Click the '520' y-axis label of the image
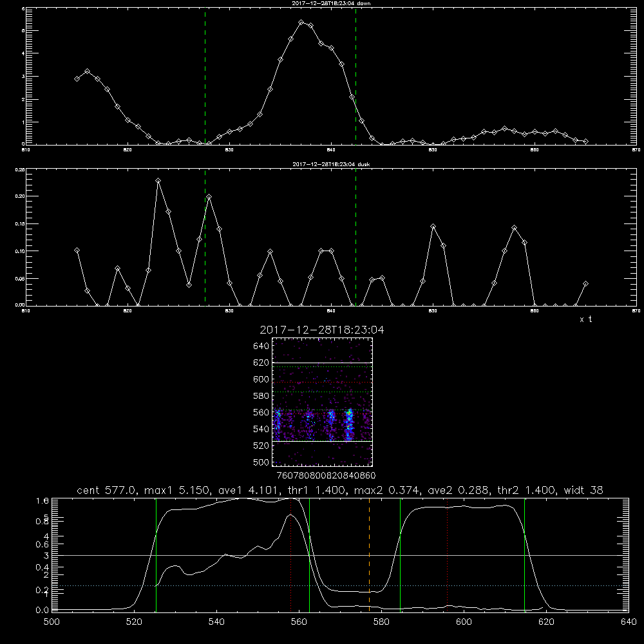644x644 pixels. pos(261,446)
